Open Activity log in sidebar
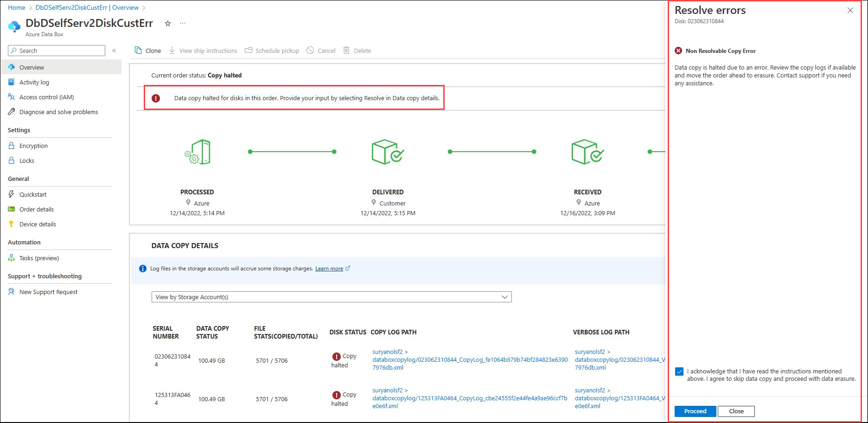 (34, 82)
